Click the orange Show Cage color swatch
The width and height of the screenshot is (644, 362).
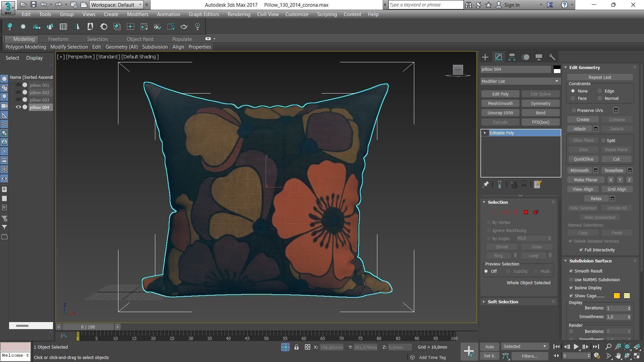pos(616,296)
